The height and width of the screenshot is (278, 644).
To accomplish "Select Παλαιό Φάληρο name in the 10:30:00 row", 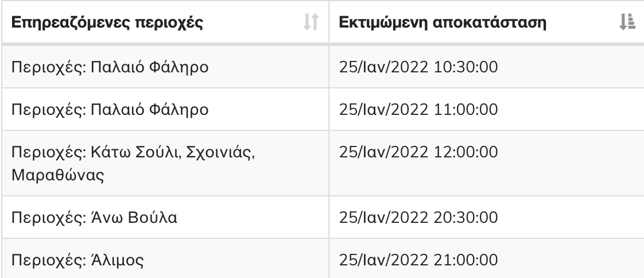I will tap(149, 67).
